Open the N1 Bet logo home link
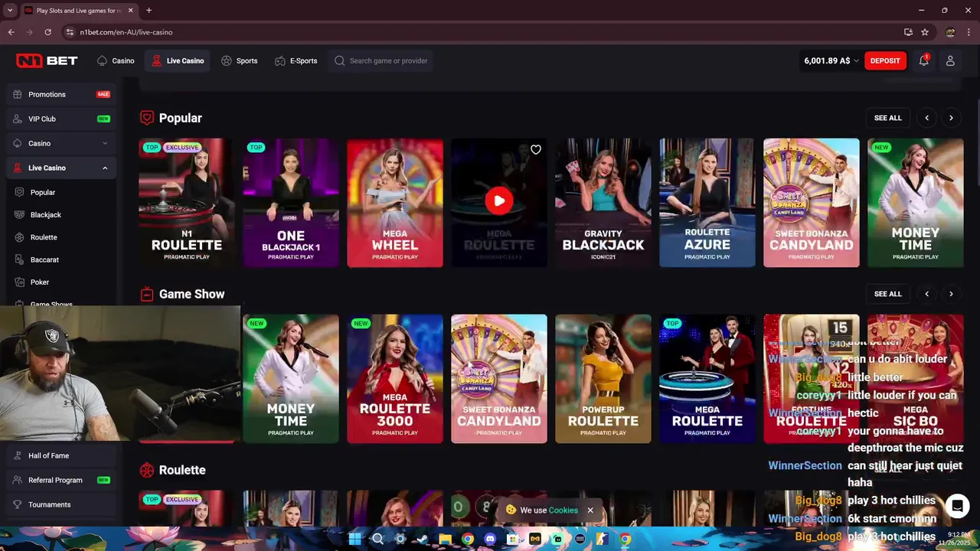The height and width of the screenshot is (551, 980). pos(47,60)
